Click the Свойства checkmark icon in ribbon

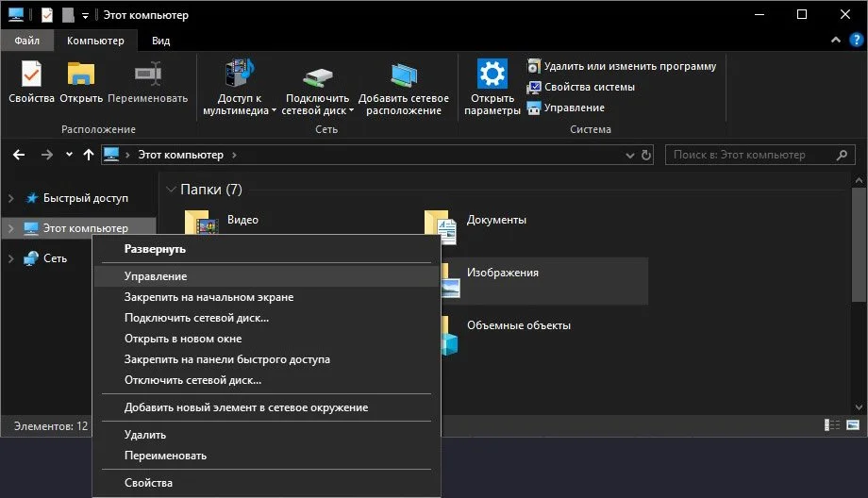pyautogui.click(x=31, y=75)
